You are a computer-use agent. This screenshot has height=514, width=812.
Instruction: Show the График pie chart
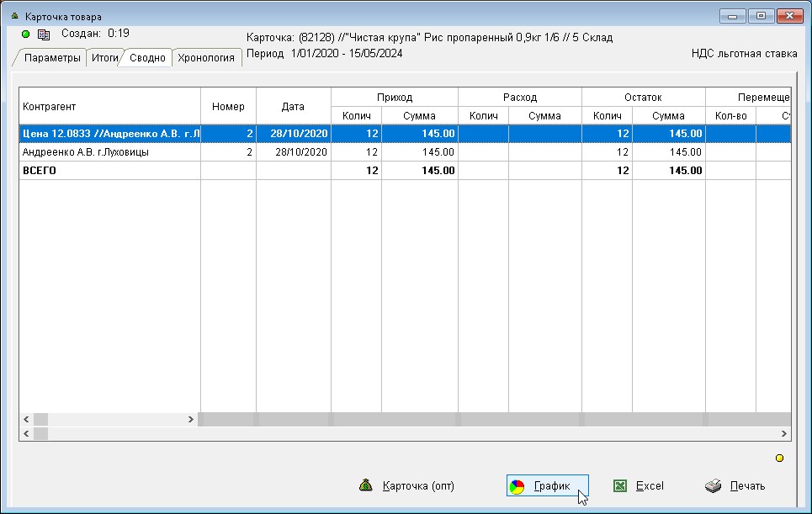pos(547,486)
